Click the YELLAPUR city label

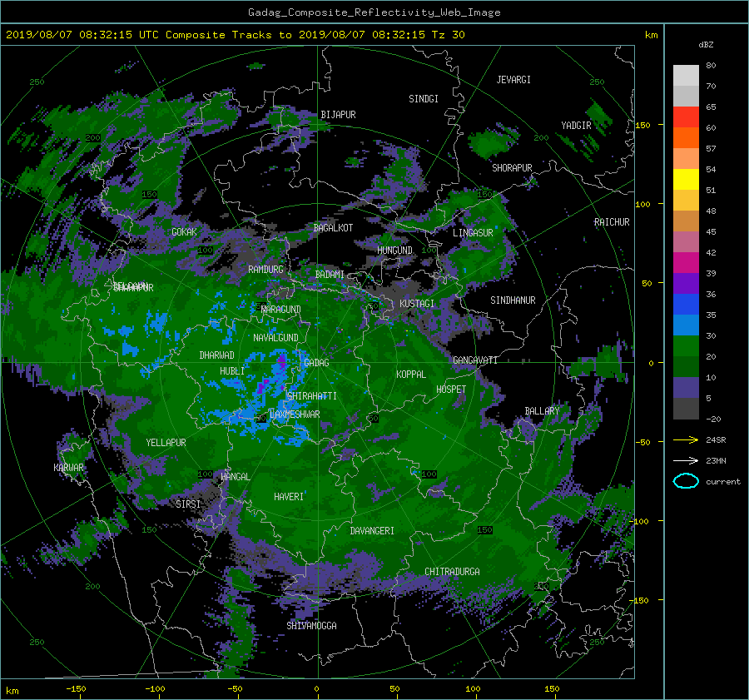click(166, 443)
